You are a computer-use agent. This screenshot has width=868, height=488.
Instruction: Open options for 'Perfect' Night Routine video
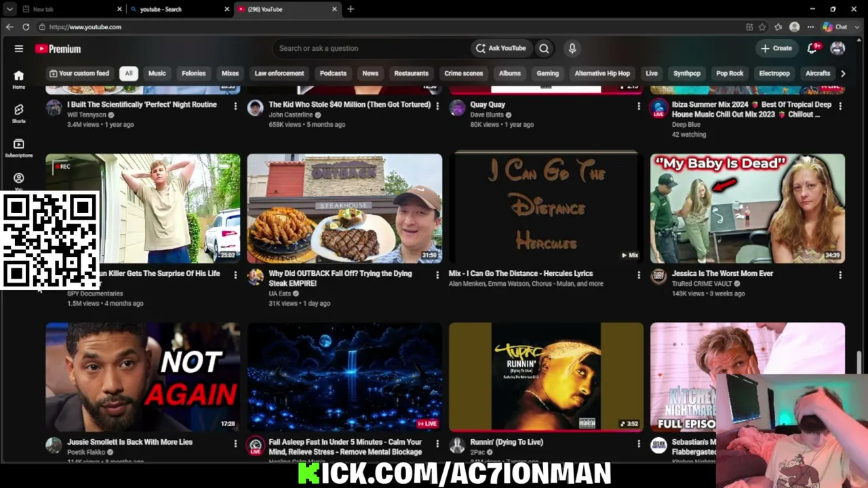(235, 106)
